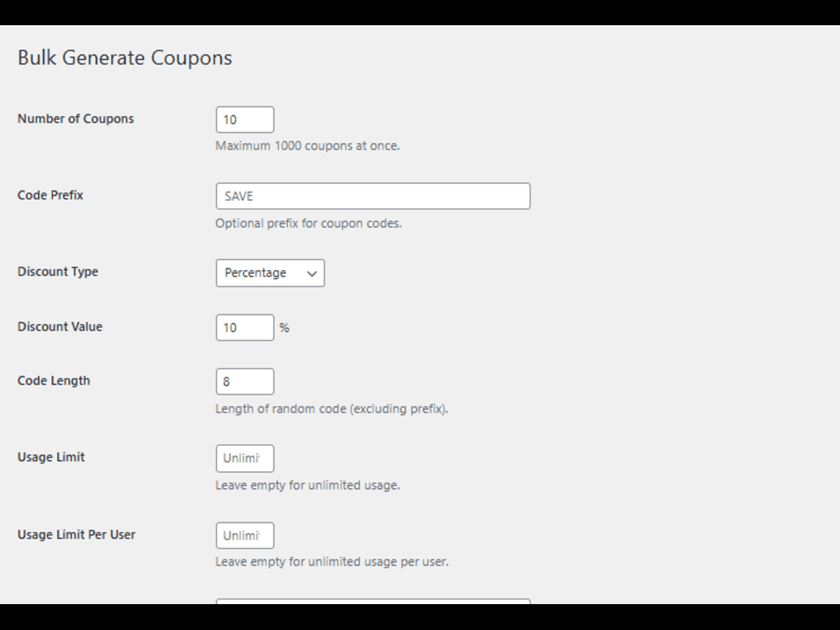Focus the Usage Limit input field
The width and height of the screenshot is (840, 630).
coord(245,458)
